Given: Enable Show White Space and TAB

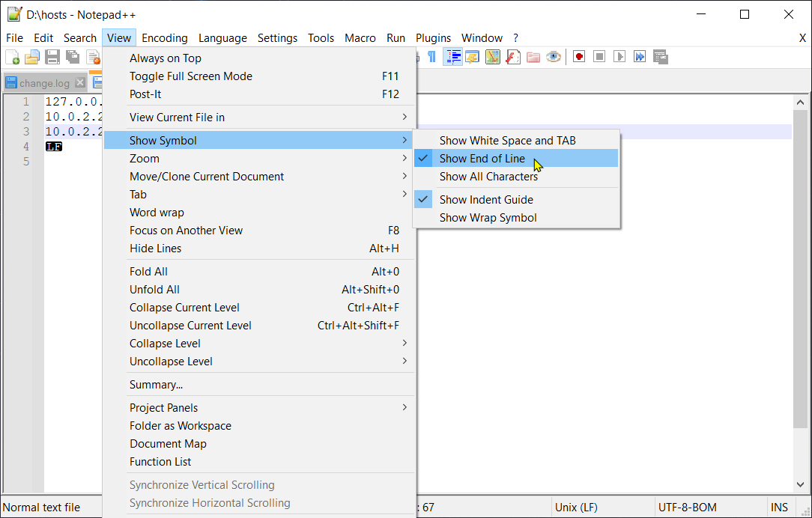Looking at the screenshot, I should (516, 141).
